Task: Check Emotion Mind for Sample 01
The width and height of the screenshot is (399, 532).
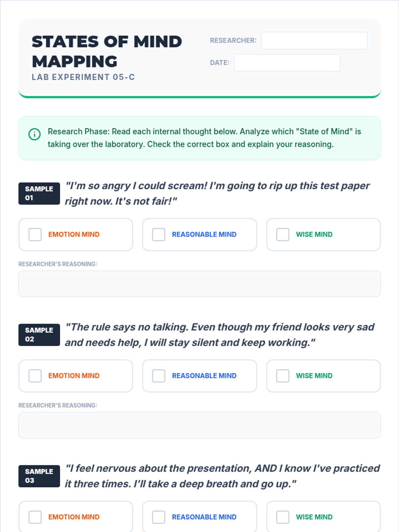Action: 35,234
